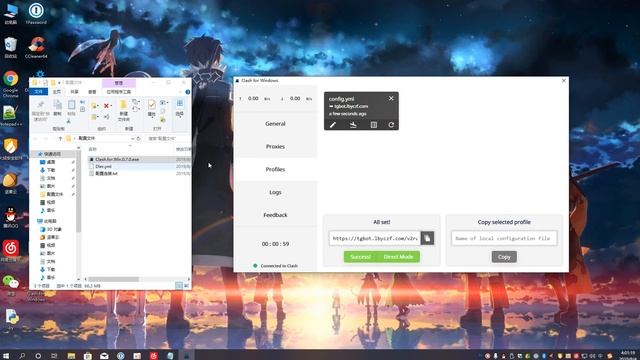Viewport: 640px width, 360px height.
Task: Click the 00:00:59 timer text
Action: pos(276,244)
